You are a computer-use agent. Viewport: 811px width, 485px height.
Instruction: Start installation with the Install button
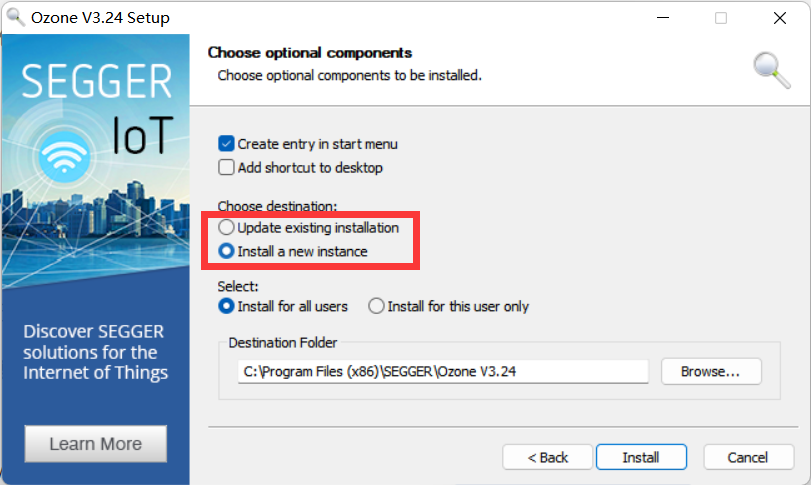coord(641,457)
